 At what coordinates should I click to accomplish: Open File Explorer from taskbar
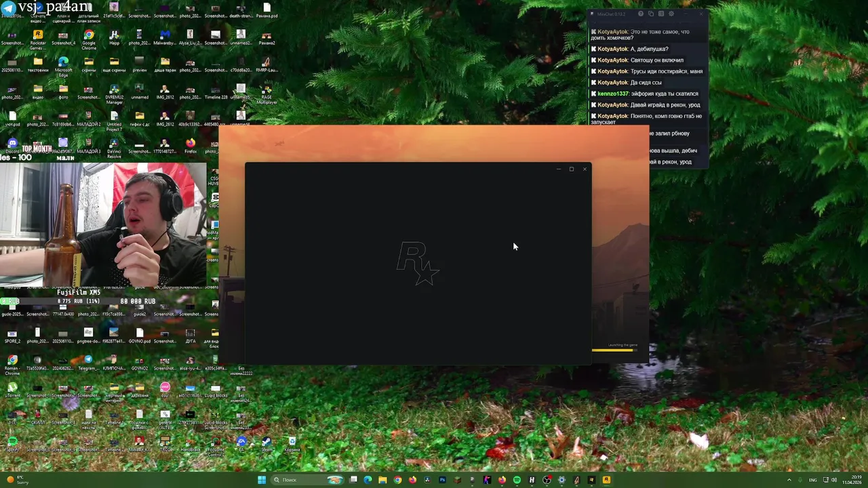382,480
